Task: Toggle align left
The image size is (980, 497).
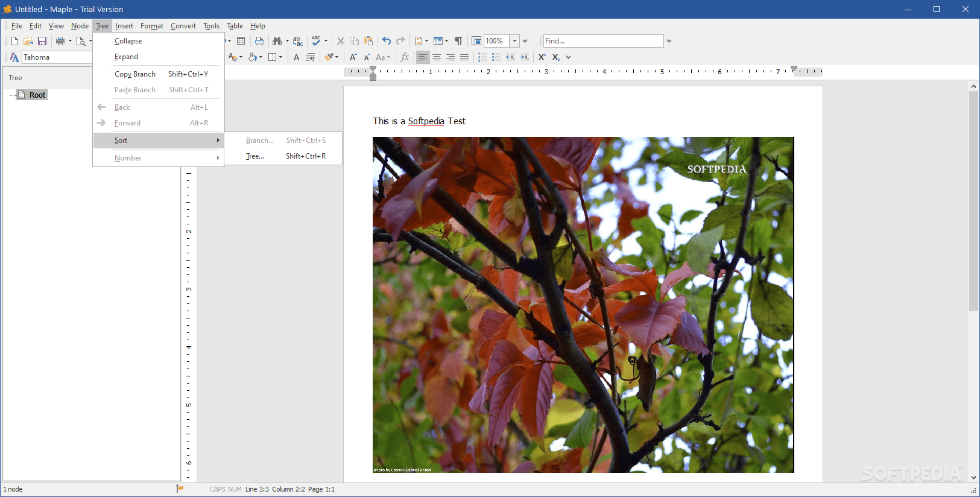Action: [423, 57]
